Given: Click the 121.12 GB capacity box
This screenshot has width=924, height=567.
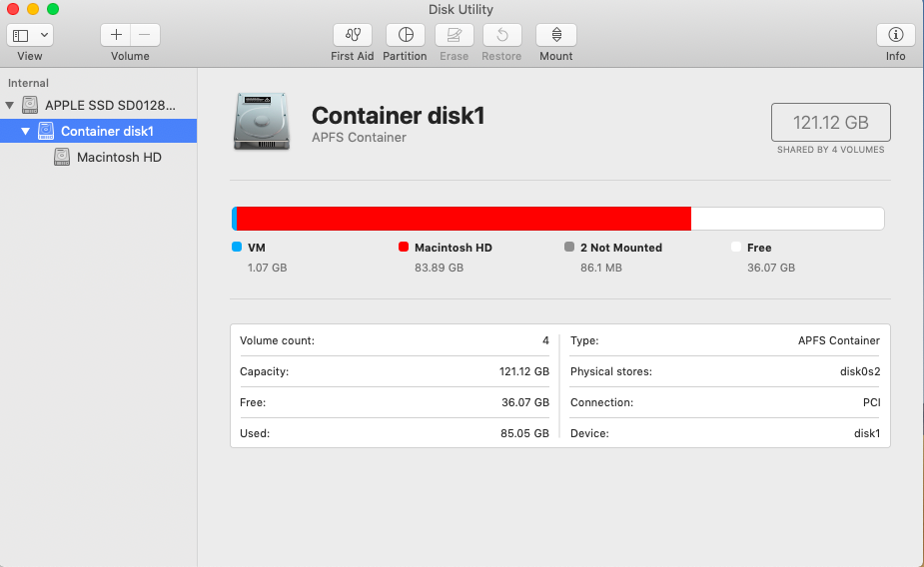Looking at the screenshot, I should 831,123.
